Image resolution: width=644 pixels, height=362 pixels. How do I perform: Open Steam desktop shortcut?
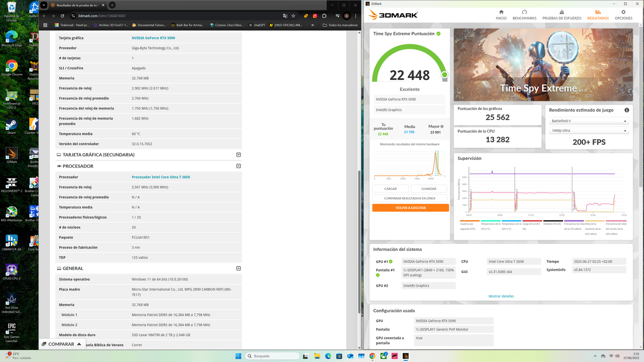point(12,126)
